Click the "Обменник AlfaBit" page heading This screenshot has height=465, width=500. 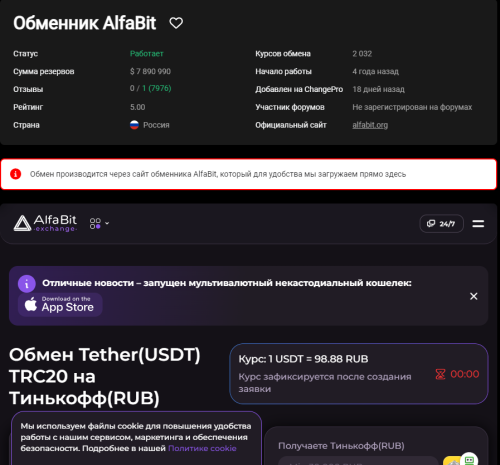coord(85,23)
